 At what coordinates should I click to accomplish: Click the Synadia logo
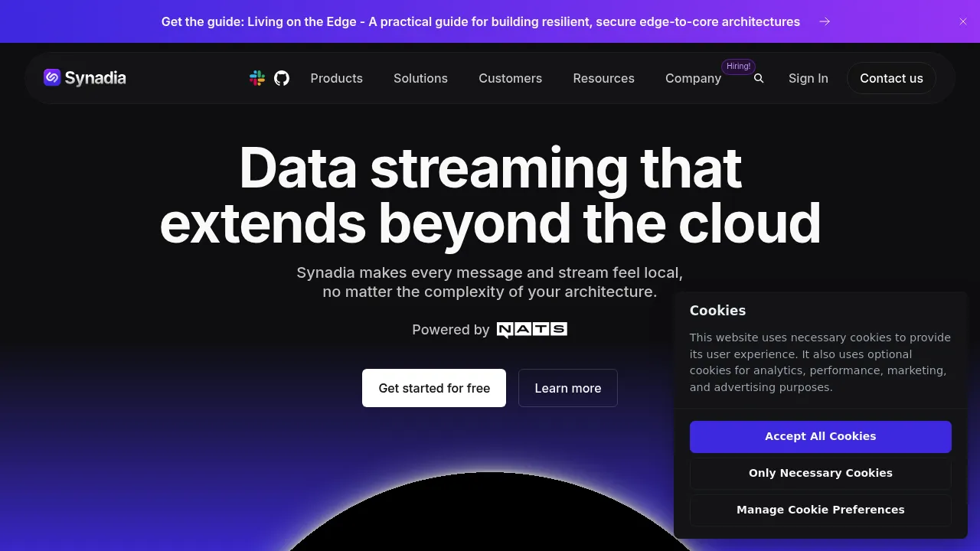(85, 77)
